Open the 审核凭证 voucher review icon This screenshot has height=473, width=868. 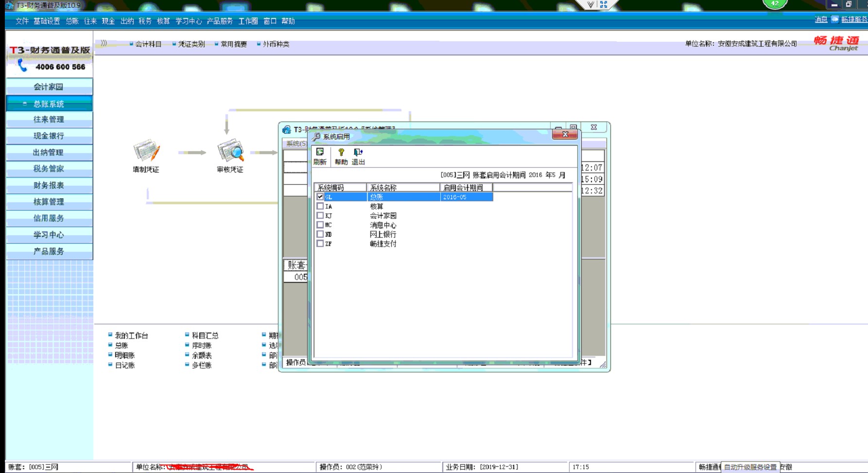[230, 151]
